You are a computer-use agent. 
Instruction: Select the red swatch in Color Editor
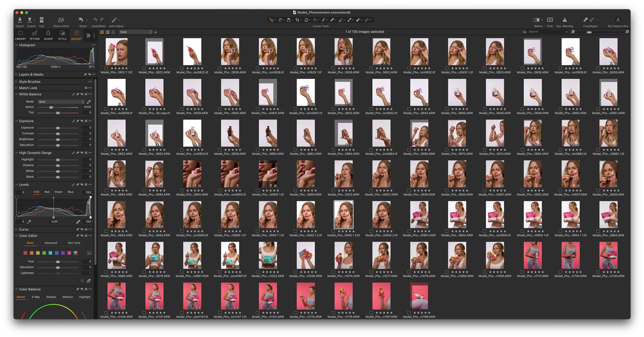[25, 253]
